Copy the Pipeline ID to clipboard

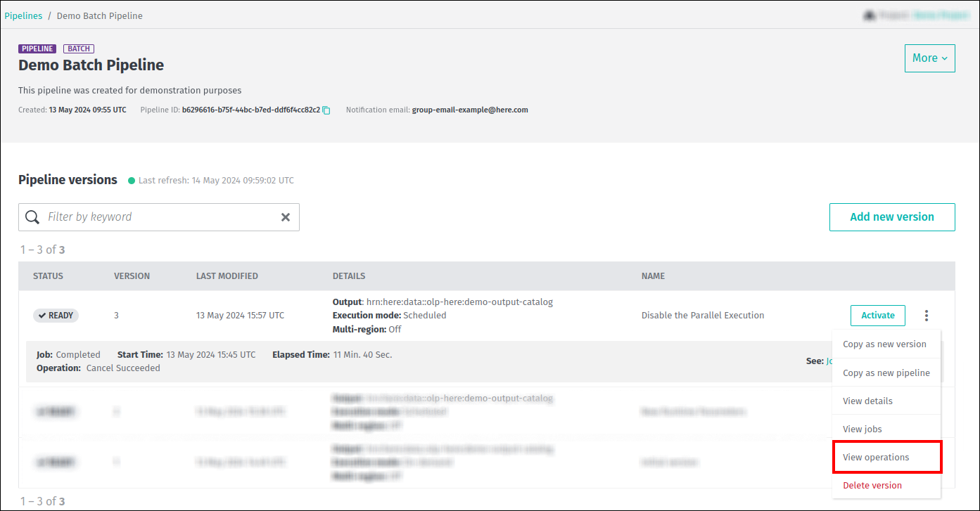[326, 110]
